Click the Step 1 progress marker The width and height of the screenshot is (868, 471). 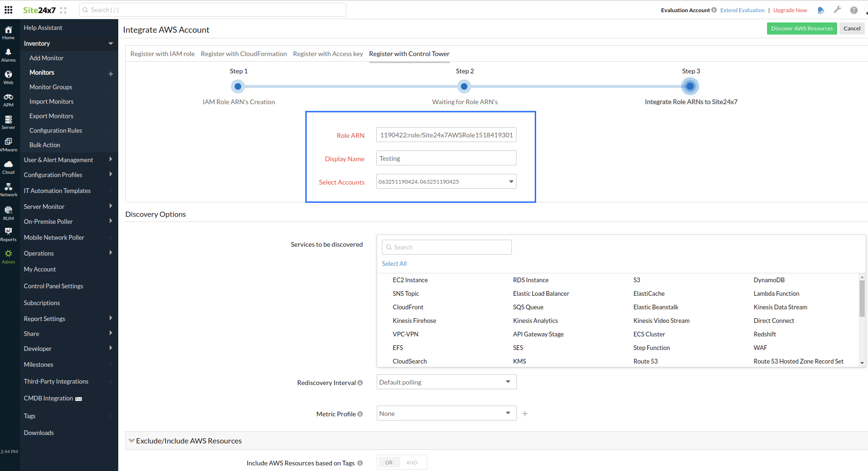point(238,86)
